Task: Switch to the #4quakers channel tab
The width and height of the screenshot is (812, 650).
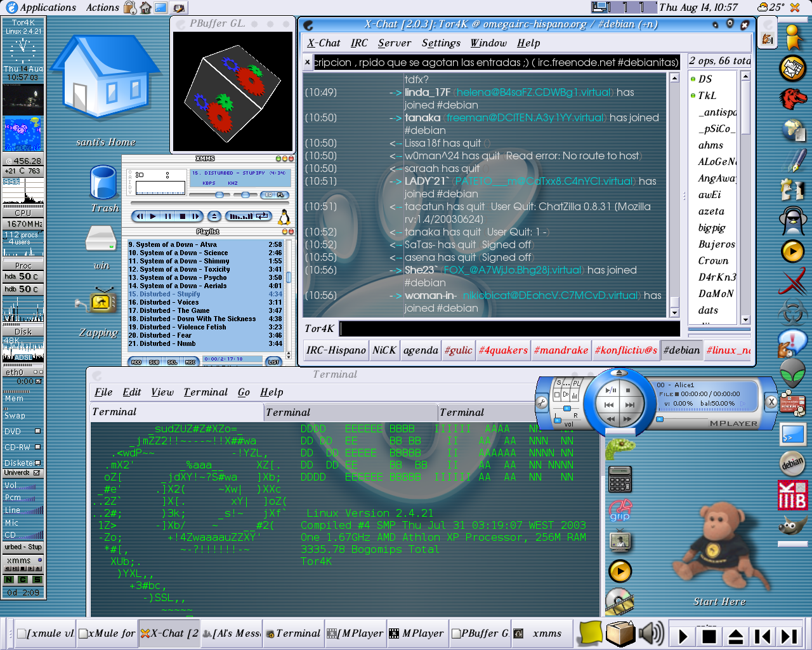Action: tap(503, 350)
